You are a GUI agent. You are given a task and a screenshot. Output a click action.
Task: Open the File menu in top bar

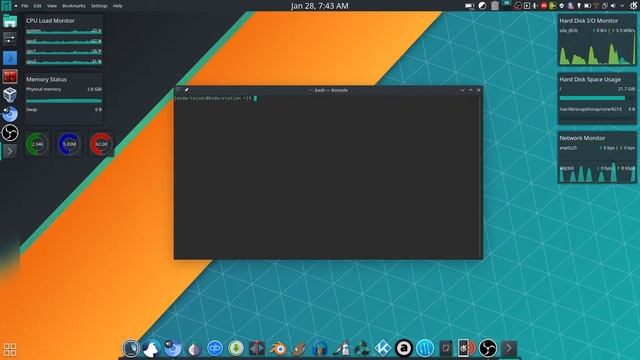24,6
